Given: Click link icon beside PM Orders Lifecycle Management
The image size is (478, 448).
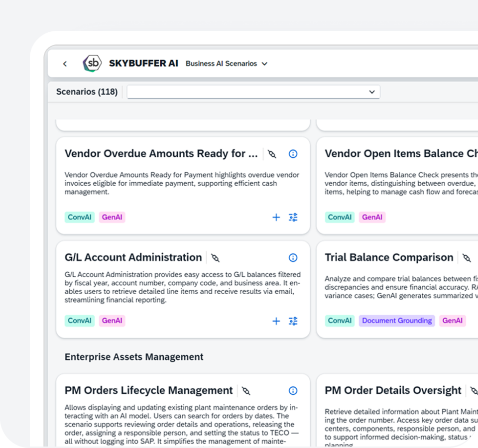Looking at the screenshot, I should click(x=246, y=391).
